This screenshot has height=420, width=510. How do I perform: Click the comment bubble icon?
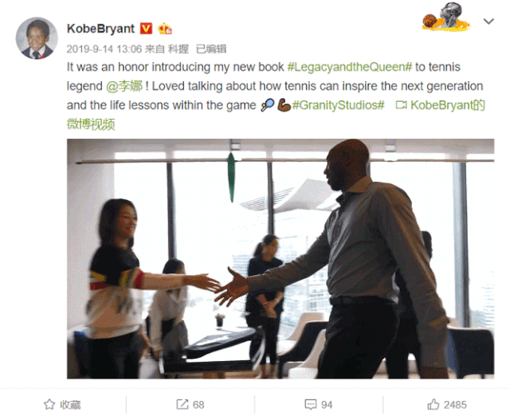310,404
